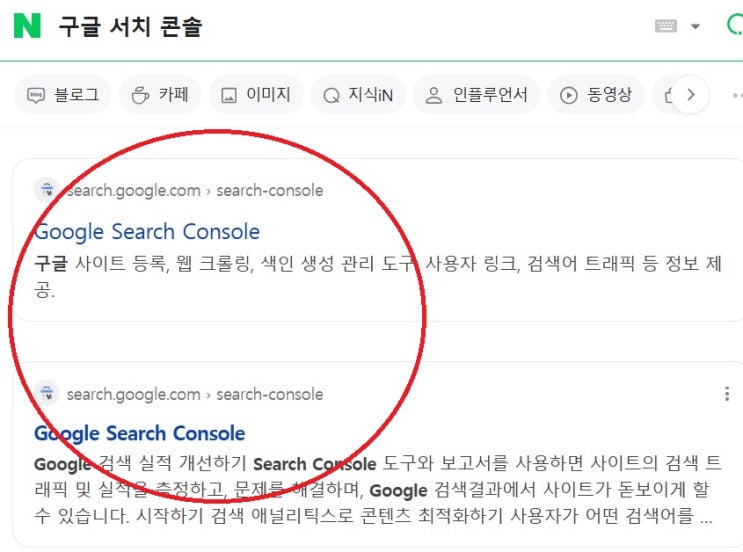Open first Google Search Console link
Screen dimensions: 743x552
[147, 232]
